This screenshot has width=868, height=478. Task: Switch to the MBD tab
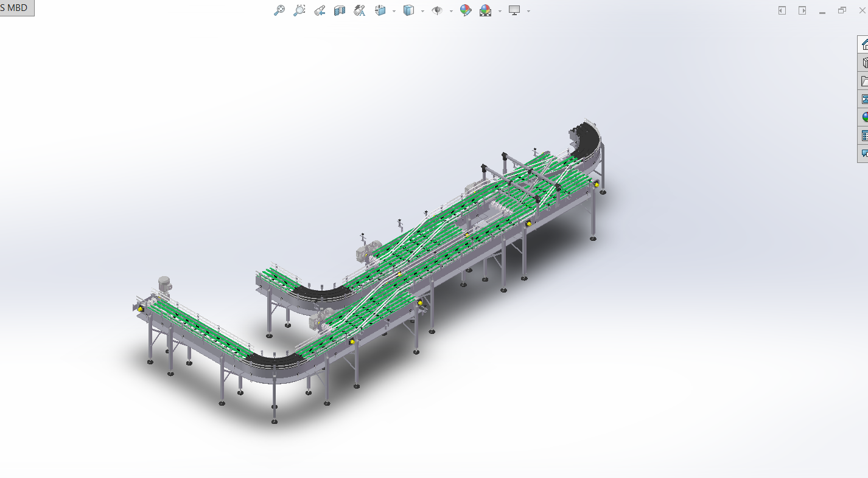17,8
